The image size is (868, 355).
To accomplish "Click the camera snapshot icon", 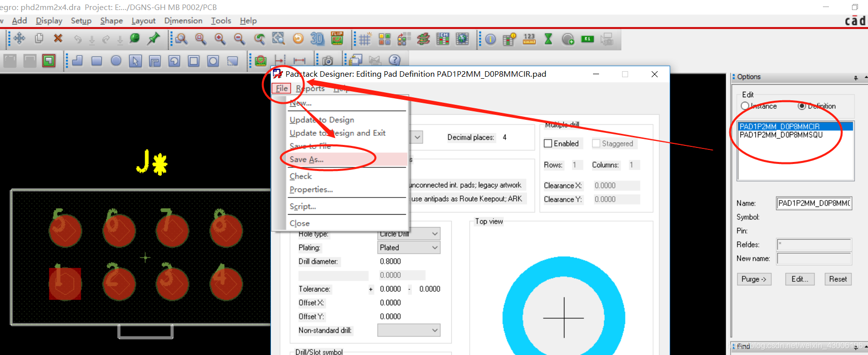I will pos(328,61).
